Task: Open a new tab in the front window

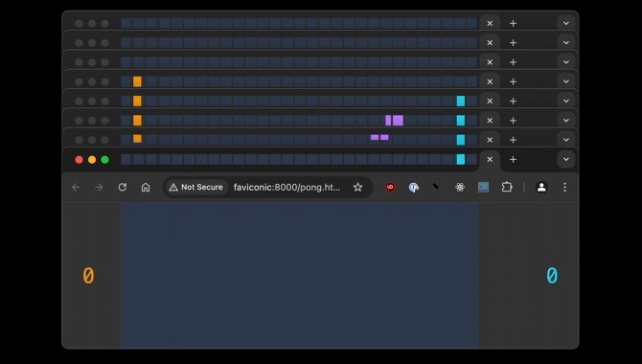Action: [x=513, y=159]
